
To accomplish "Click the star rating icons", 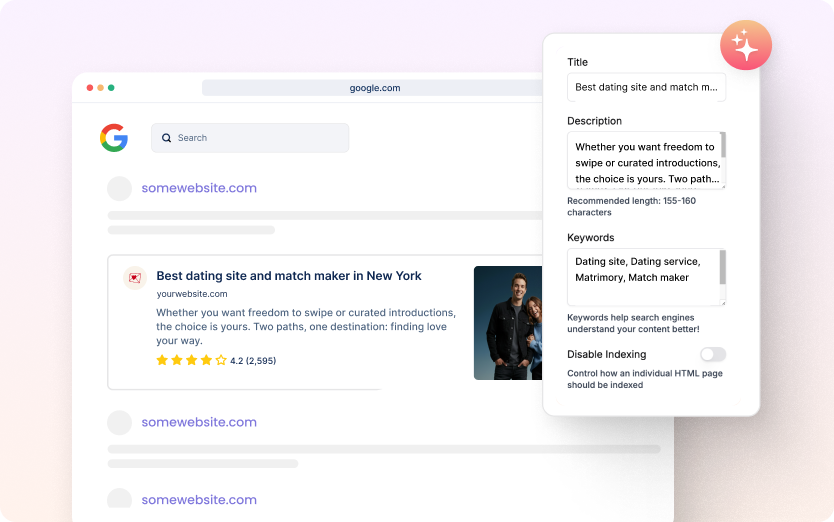I will [191, 360].
